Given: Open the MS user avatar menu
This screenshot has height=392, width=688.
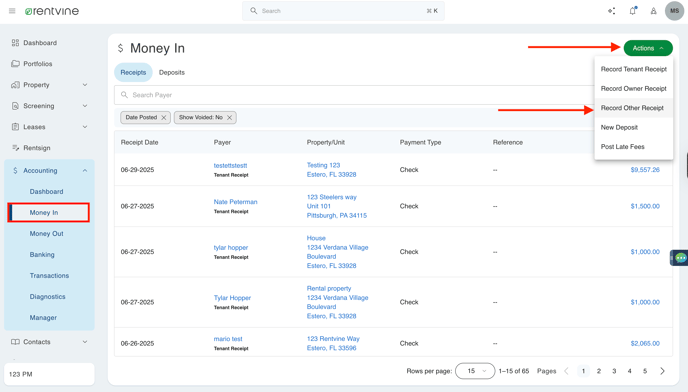Looking at the screenshot, I should [x=674, y=11].
